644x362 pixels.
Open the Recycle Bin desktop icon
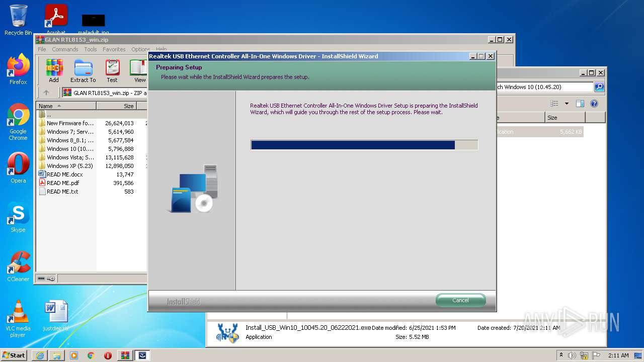click(18, 20)
